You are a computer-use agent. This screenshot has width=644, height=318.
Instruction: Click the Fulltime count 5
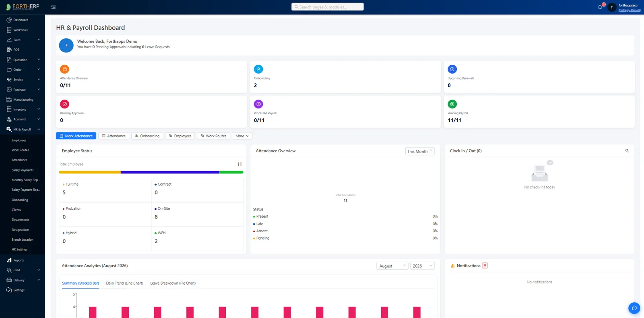click(64, 192)
